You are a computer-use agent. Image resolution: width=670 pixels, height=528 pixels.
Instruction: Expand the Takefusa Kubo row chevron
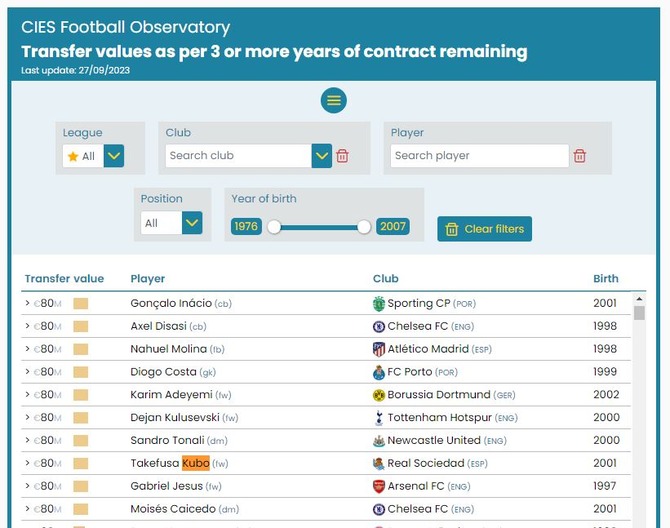pos(27,463)
